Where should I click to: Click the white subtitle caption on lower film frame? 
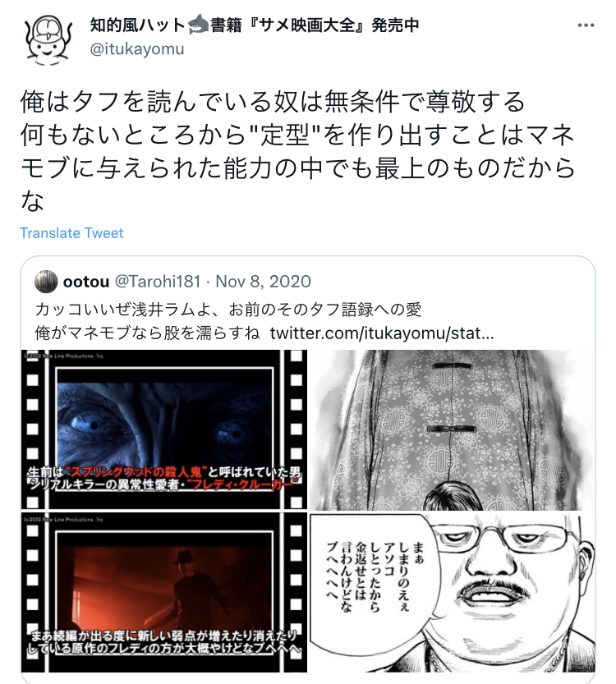[x=164, y=641]
